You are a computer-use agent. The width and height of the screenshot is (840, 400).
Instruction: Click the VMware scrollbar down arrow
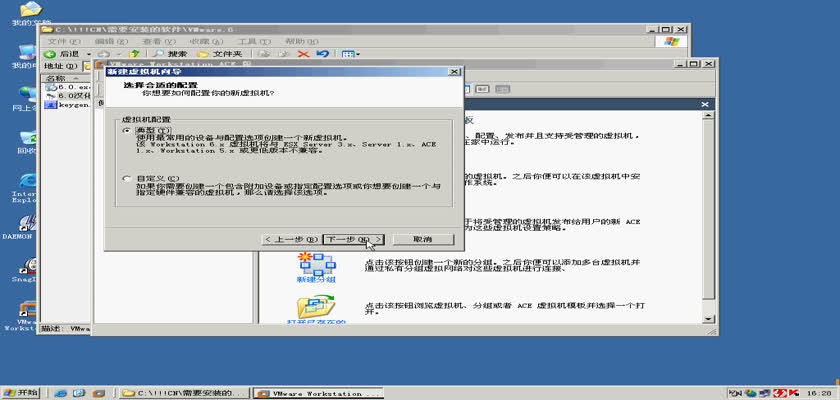pyautogui.click(x=708, y=319)
